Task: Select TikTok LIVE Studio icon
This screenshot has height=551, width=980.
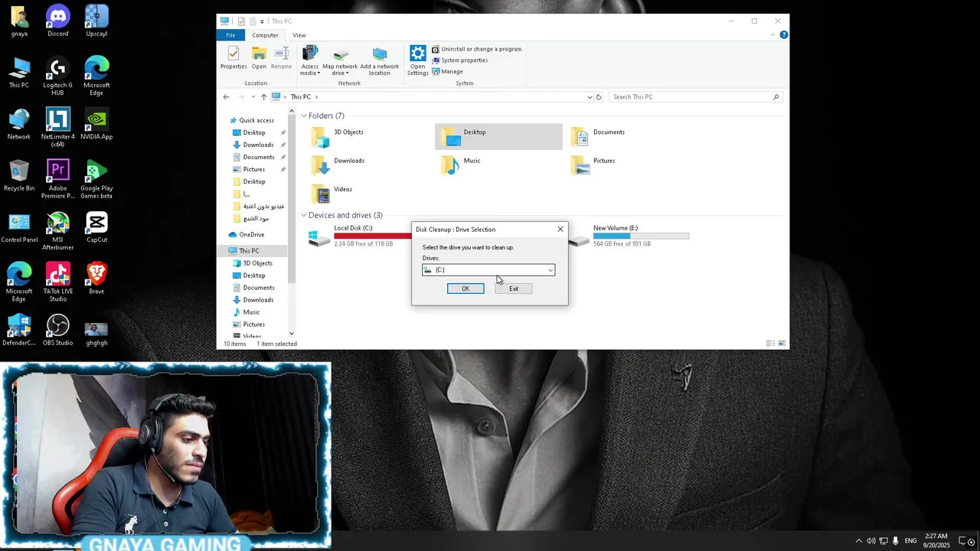Action: point(57,282)
